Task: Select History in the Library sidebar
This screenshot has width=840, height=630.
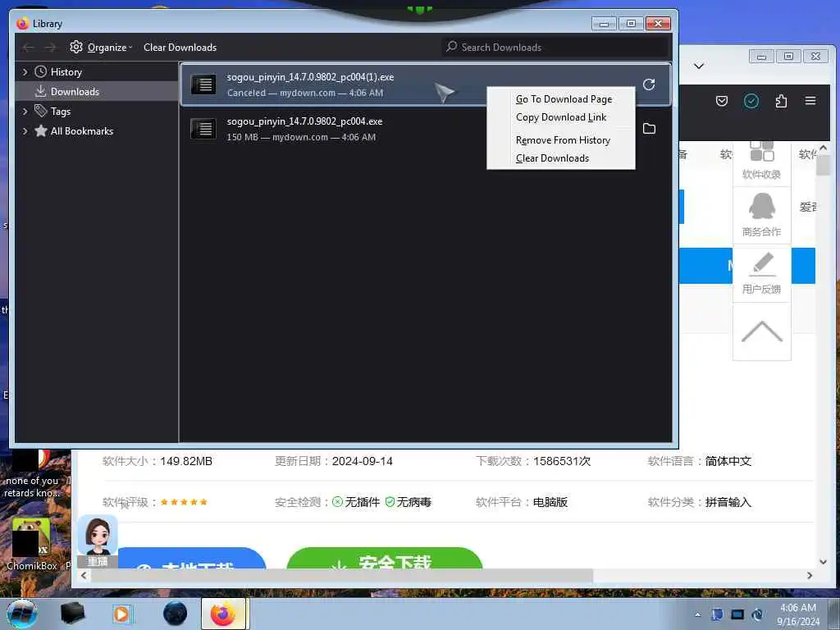Action: pyautogui.click(x=66, y=72)
